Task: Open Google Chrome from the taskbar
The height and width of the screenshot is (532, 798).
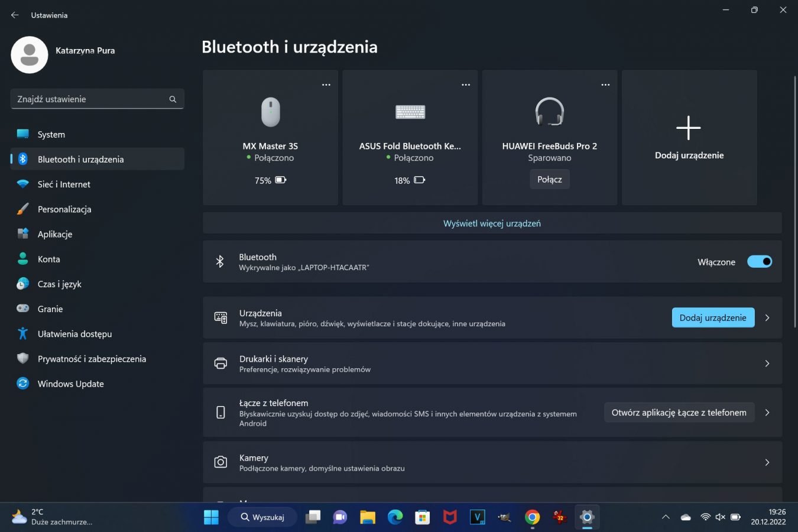Action: [532, 517]
